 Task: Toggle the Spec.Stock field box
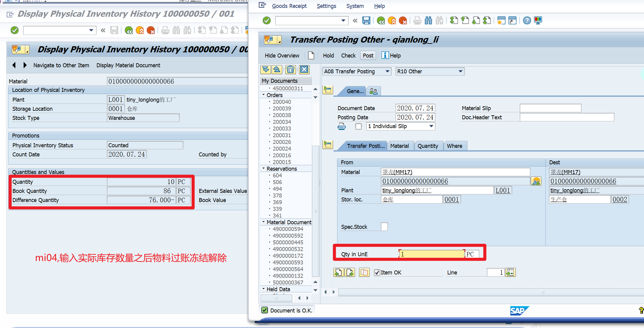click(384, 227)
